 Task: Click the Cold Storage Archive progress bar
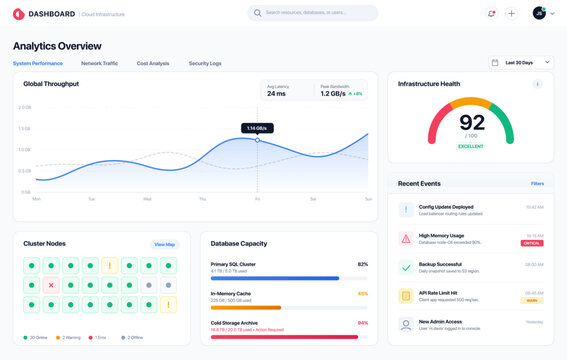289,337
